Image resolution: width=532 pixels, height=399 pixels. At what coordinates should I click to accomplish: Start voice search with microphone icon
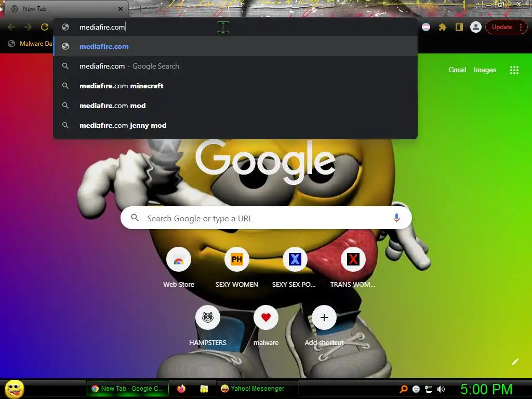[396, 218]
